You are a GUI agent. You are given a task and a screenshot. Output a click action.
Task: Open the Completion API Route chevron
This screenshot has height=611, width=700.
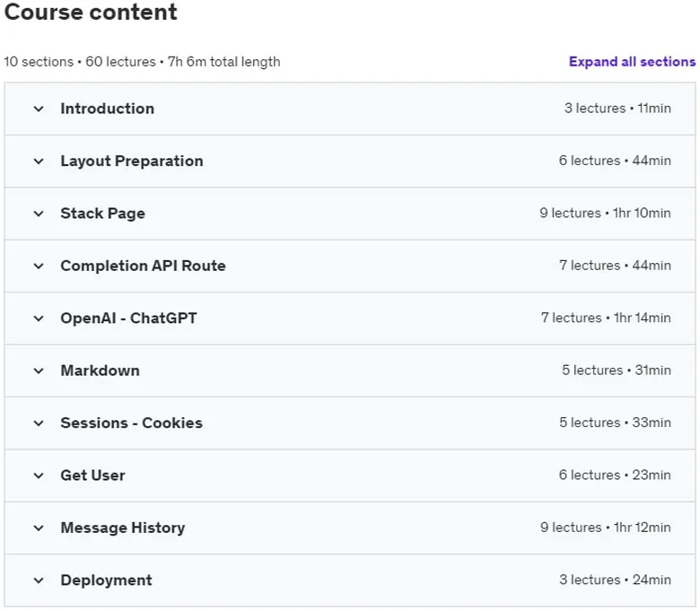[39, 266]
